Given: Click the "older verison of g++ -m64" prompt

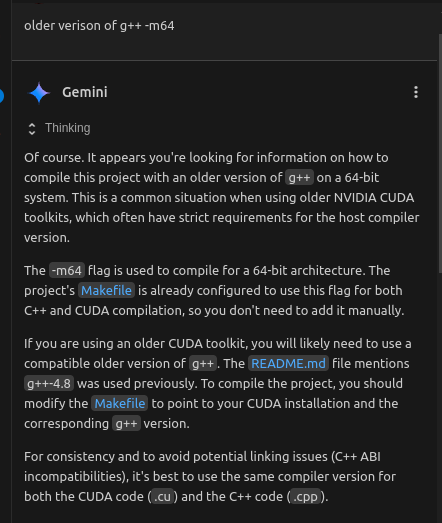Looking at the screenshot, I should click(99, 26).
